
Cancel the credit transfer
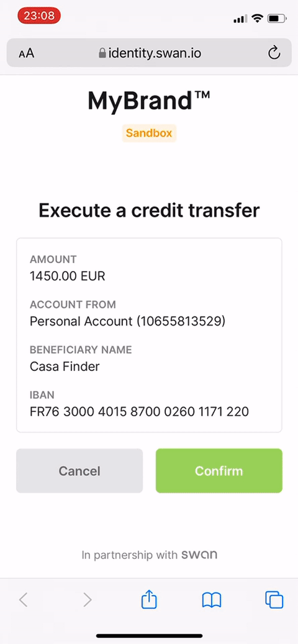(79, 471)
